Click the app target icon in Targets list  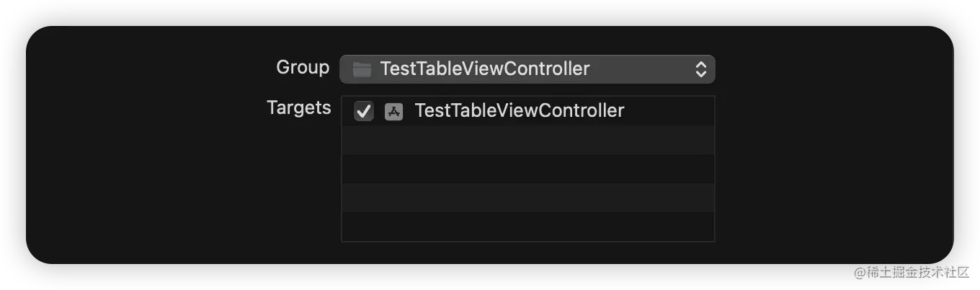coord(393,111)
